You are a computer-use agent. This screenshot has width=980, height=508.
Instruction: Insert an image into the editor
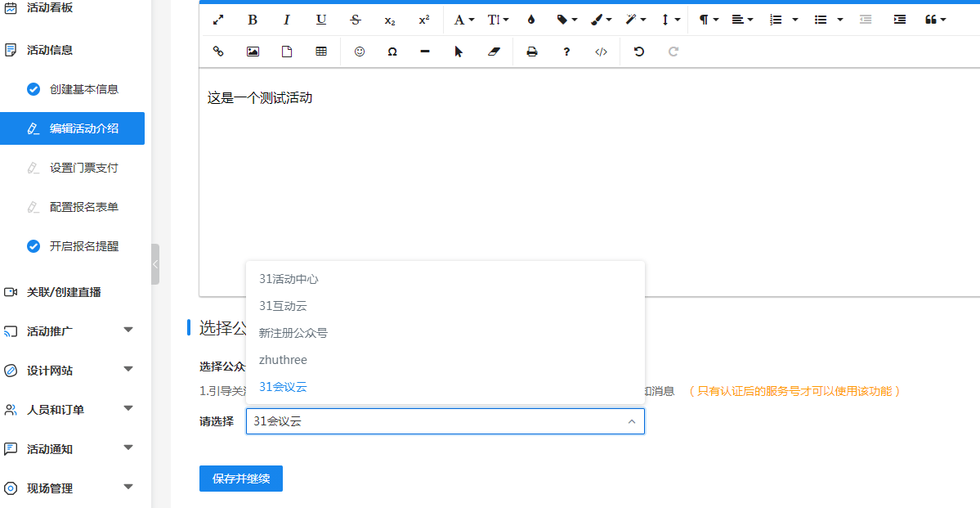click(253, 52)
